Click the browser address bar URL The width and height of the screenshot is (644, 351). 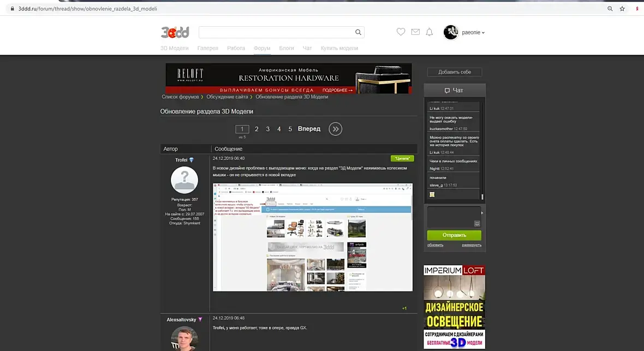pyautogui.click(x=87, y=9)
